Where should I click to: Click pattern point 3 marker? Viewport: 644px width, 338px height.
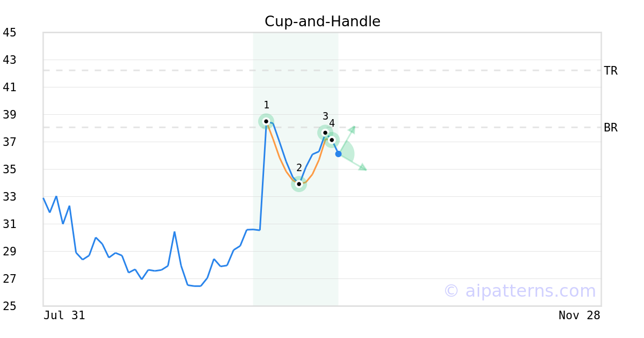[x=325, y=133]
